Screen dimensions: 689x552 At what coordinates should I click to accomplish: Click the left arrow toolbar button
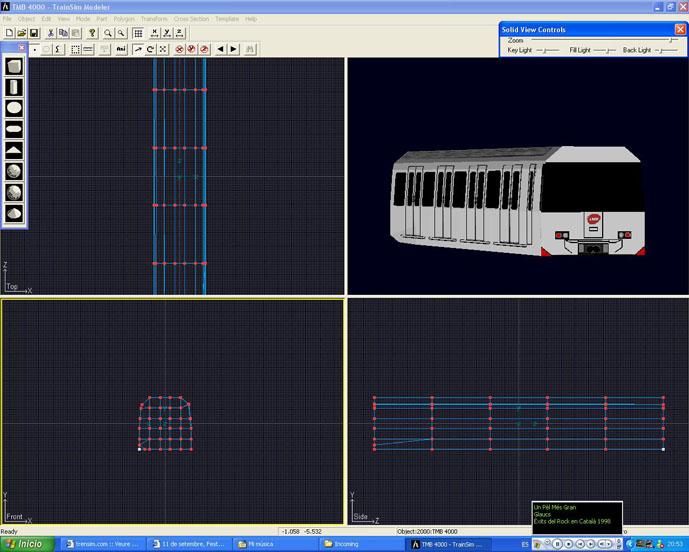pyautogui.click(x=220, y=48)
